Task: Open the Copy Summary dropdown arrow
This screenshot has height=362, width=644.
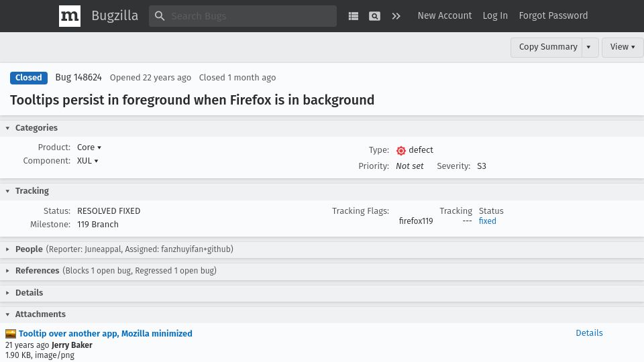Action: point(589,47)
